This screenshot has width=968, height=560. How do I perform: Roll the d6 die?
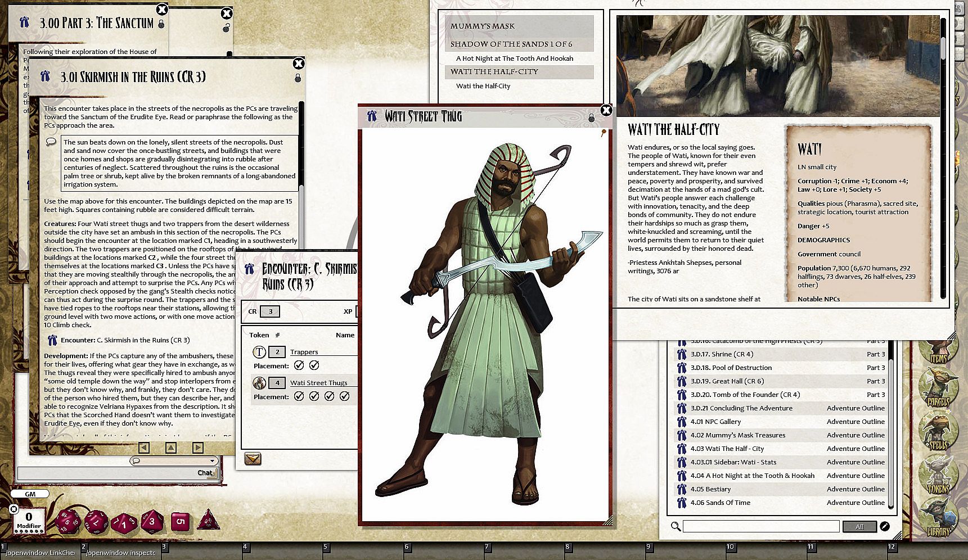pyautogui.click(x=180, y=522)
